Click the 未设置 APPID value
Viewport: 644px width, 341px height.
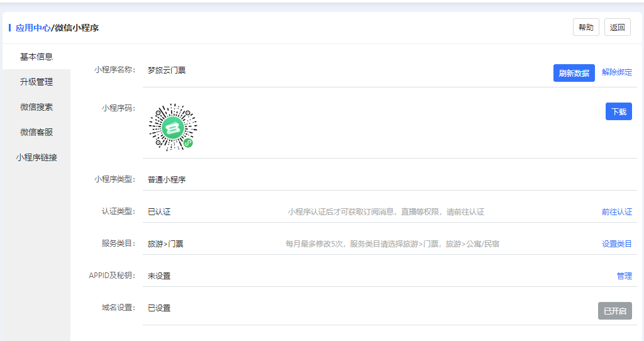point(159,276)
